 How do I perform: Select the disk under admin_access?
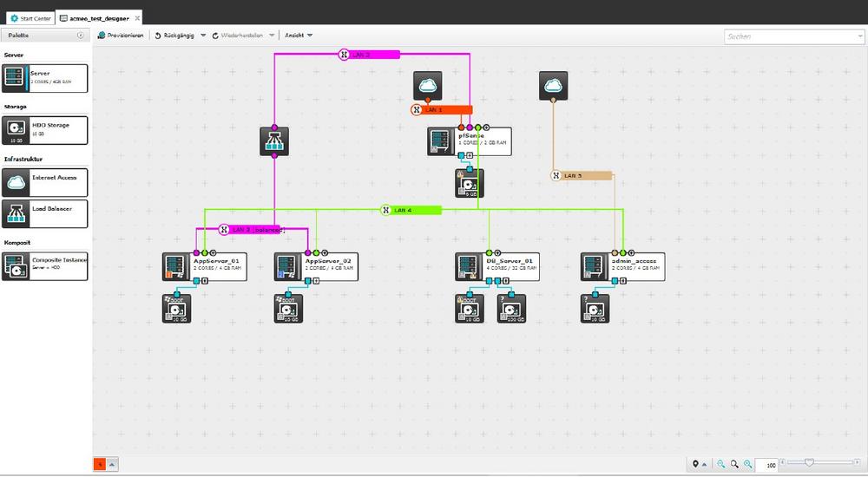point(595,308)
